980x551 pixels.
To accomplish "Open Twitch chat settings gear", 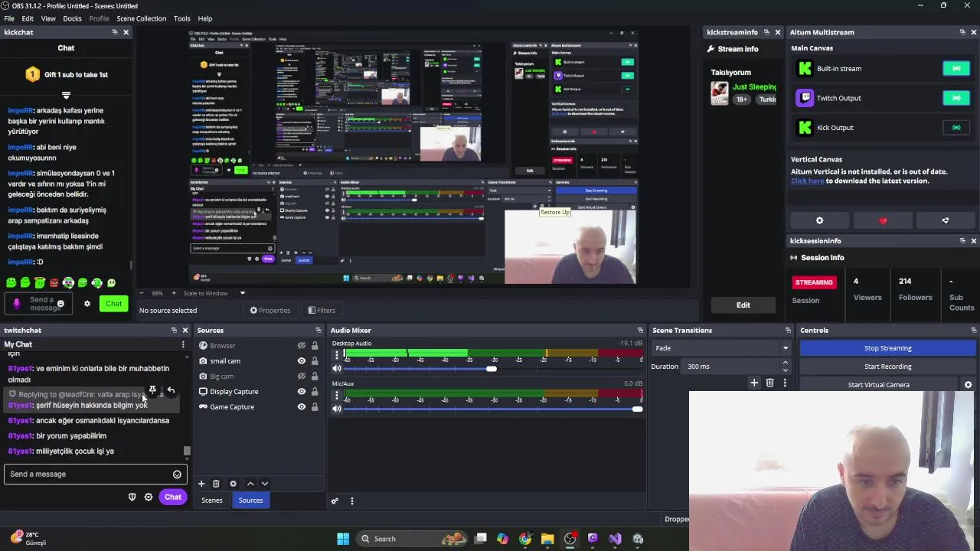I will coord(148,497).
